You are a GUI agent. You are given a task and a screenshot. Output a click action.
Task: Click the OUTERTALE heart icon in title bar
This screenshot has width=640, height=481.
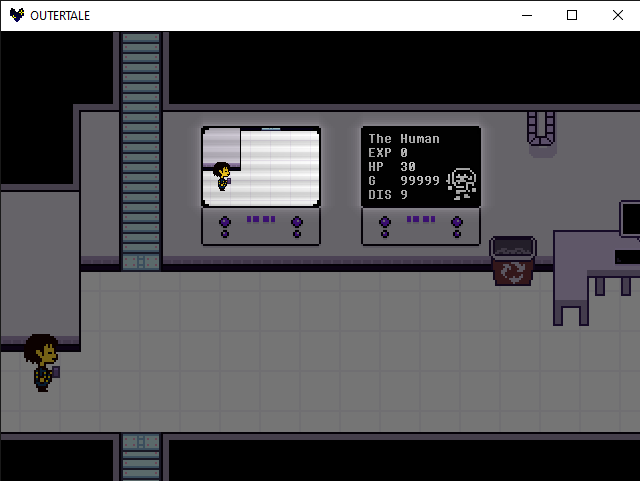(x=17, y=15)
